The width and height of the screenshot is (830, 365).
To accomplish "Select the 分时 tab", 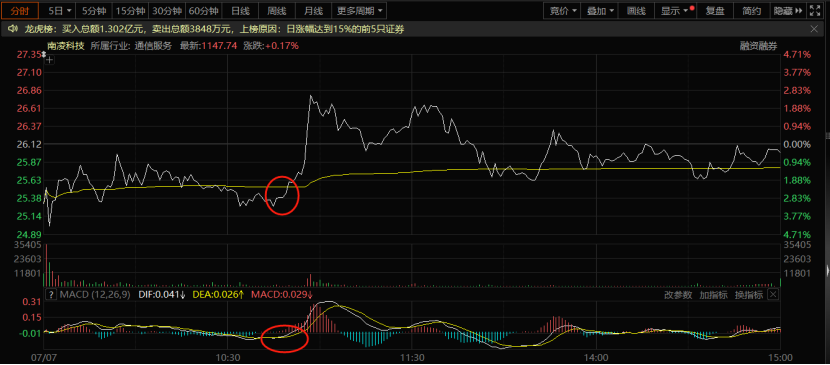I will tap(20, 10).
